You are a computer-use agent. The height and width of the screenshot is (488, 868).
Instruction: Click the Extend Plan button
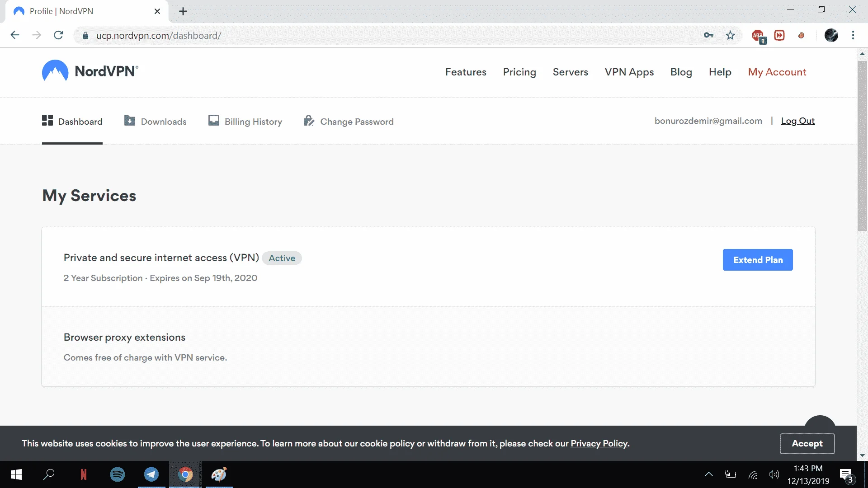coord(758,260)
